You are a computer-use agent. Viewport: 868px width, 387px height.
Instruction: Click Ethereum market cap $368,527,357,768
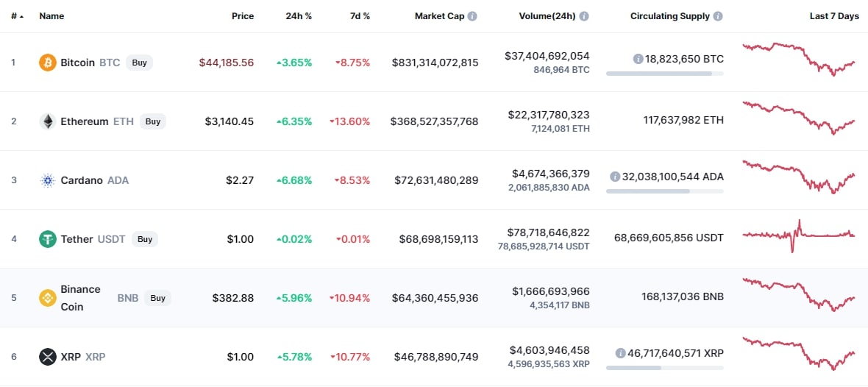[434, 121]
